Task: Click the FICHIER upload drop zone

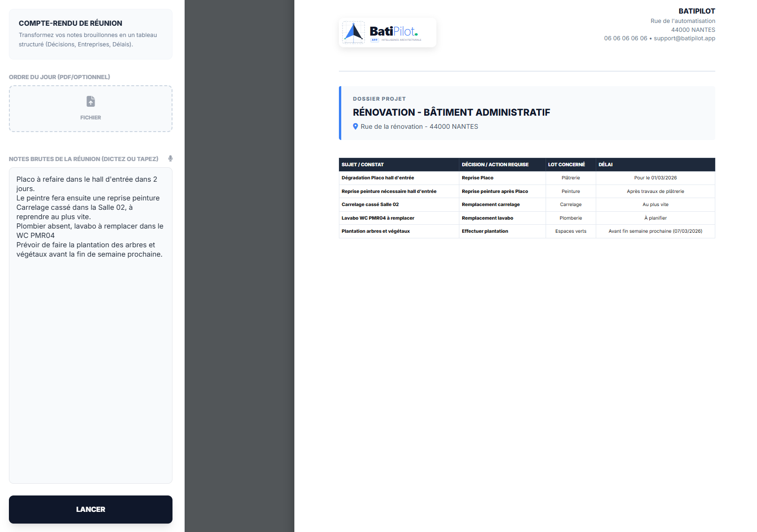Action: [x=90, y=109]
